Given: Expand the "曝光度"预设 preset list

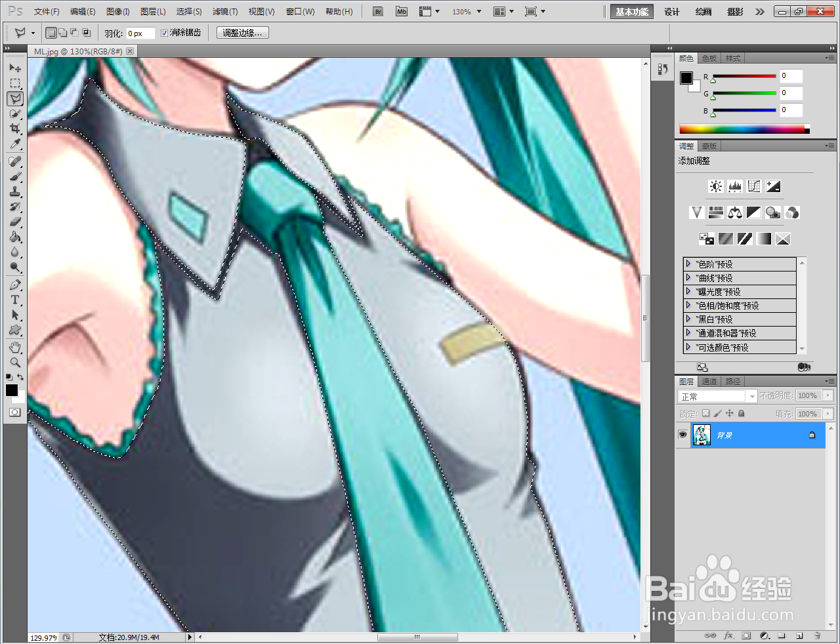Looking at the screenshot, I should coord(688,291).
